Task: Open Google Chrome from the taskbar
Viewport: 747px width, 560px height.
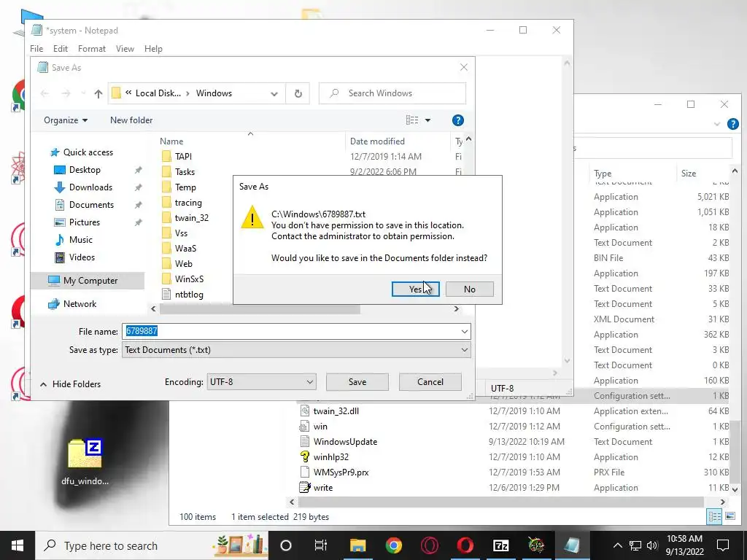Action: (x=393, y=545)
